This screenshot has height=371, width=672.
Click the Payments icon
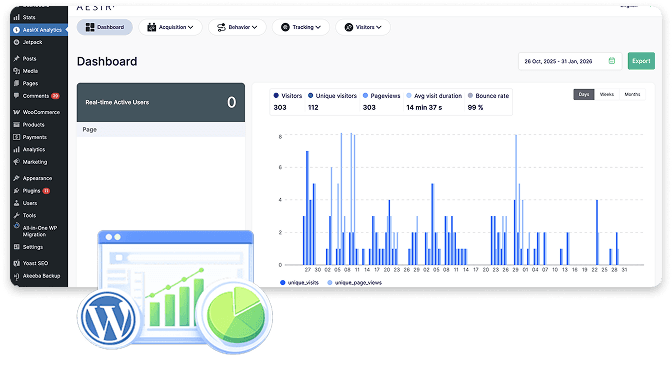click(16, 137)
